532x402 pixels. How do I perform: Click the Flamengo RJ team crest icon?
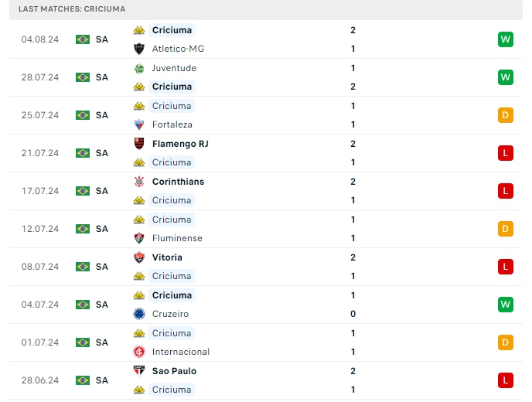pos(139,144)
